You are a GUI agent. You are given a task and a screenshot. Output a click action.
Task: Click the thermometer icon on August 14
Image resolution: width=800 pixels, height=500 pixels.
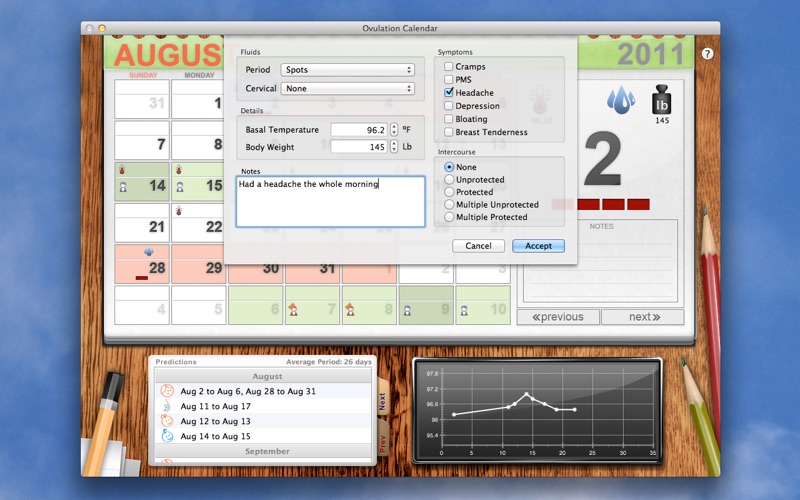point(122,170)
